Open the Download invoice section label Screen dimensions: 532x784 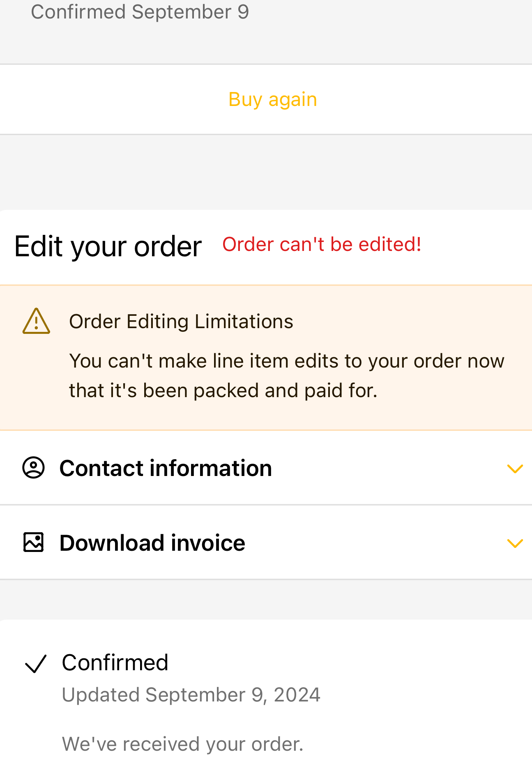[x=152, y=543]
